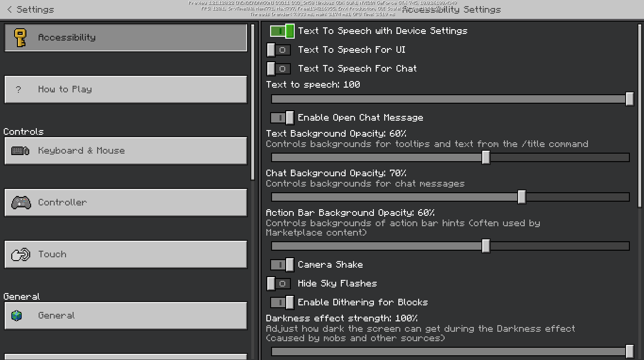Image resolution: width=644 pixels, height=360 pixels.
Task: Click the "Darkness effect strength: 100%" label
Action: [x=342, y=319]
